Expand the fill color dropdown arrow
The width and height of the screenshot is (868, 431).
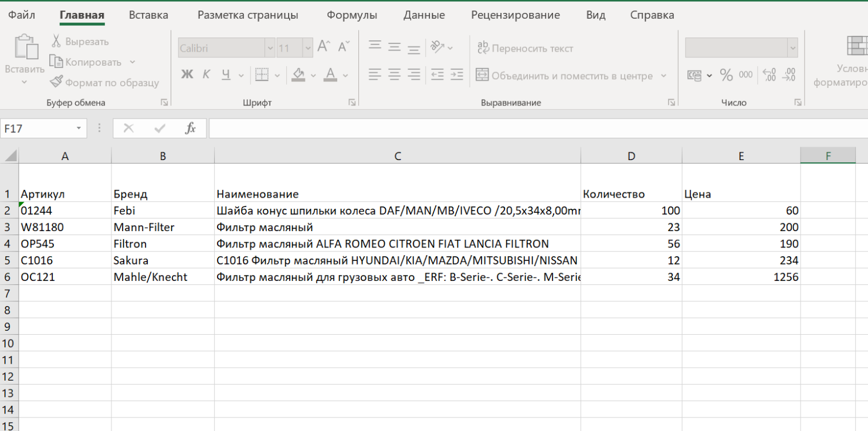coord(313,75)
